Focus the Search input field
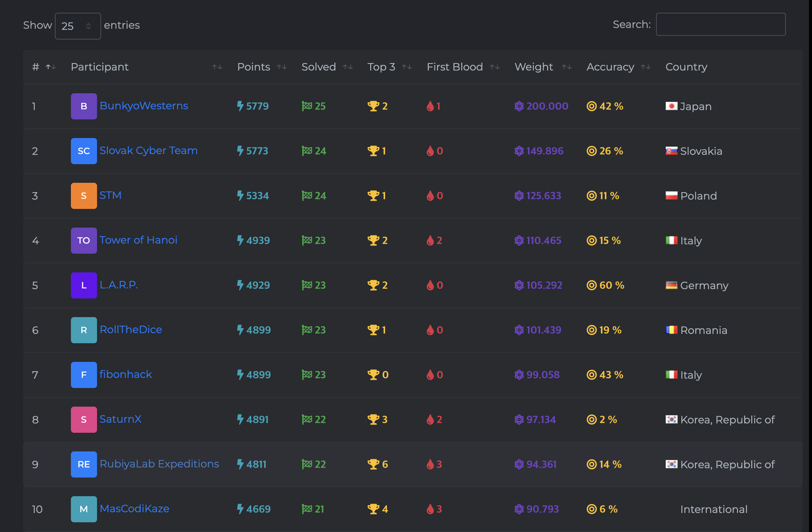Viewport: 812px width, 532px height. click(x=721, y=25)
